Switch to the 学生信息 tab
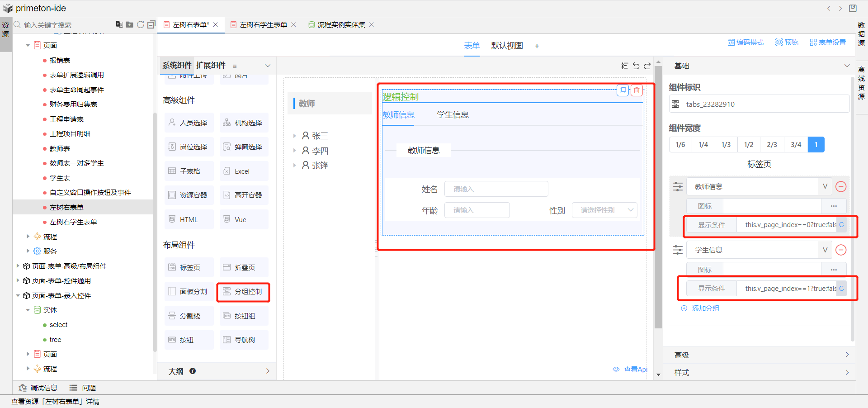This screenshot has width=868, height=408. coord(453,115)
